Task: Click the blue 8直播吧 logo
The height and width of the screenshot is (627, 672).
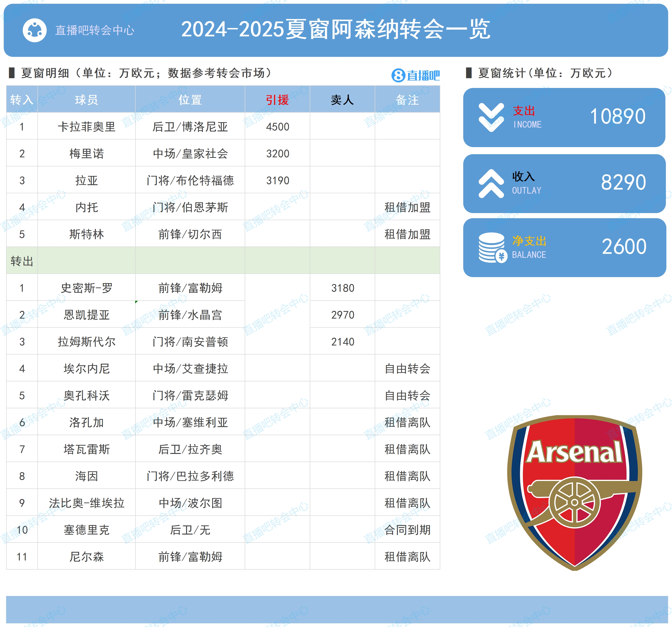Action: (x=415, y=75)
